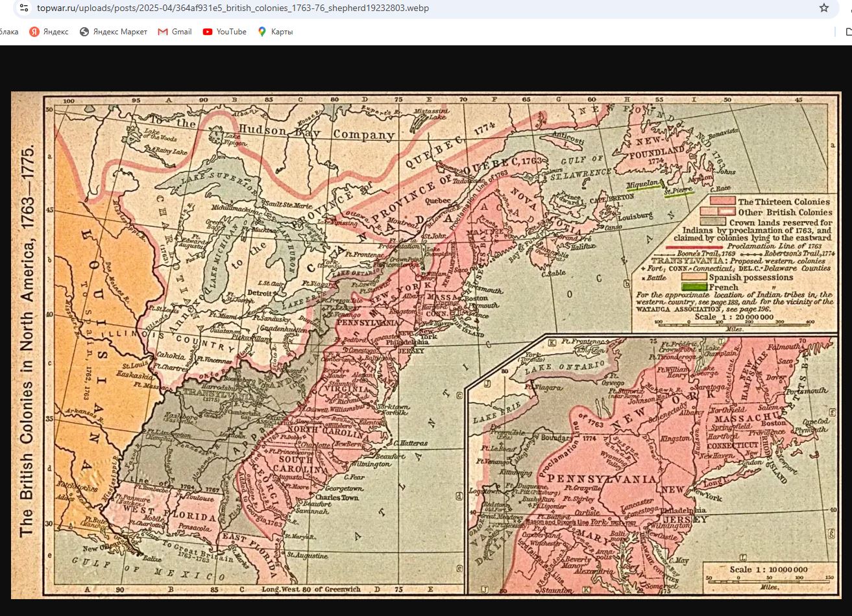
Task: Click the "French" legend entry
Action: [724, 287]
